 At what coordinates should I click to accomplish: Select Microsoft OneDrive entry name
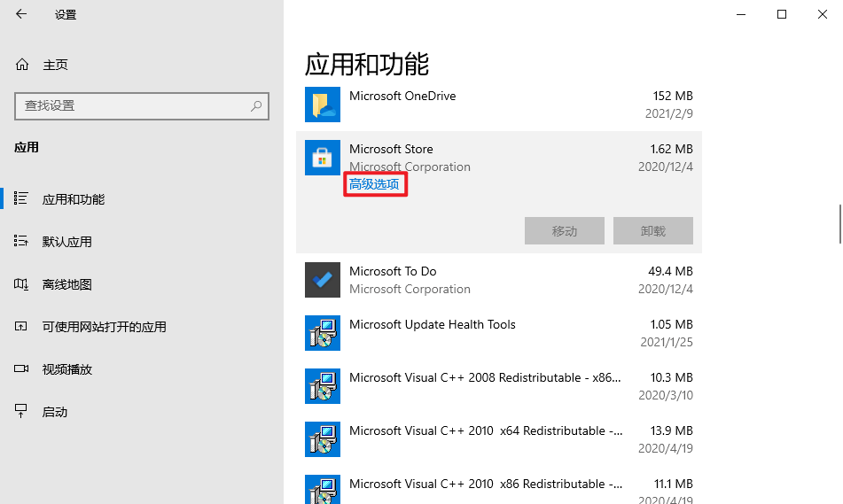(x=402, y=96)
